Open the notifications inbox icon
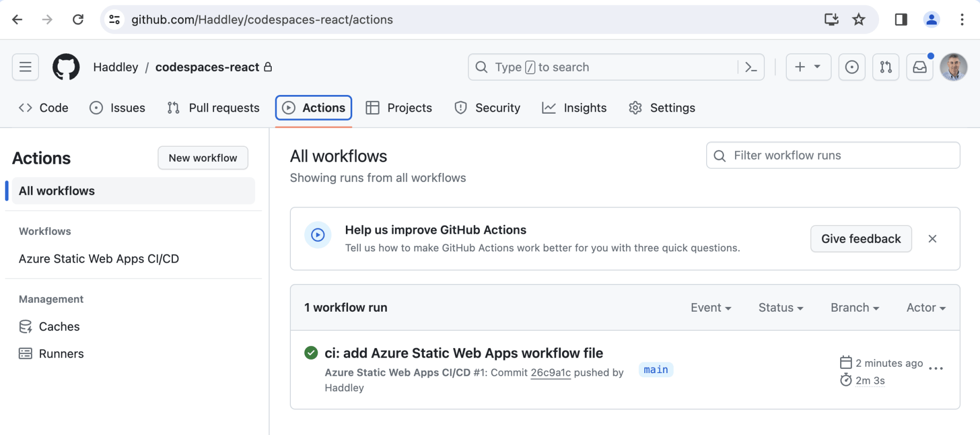Viewport: 980px width, 435px height. pyautogui.click(x=920, y=67)
